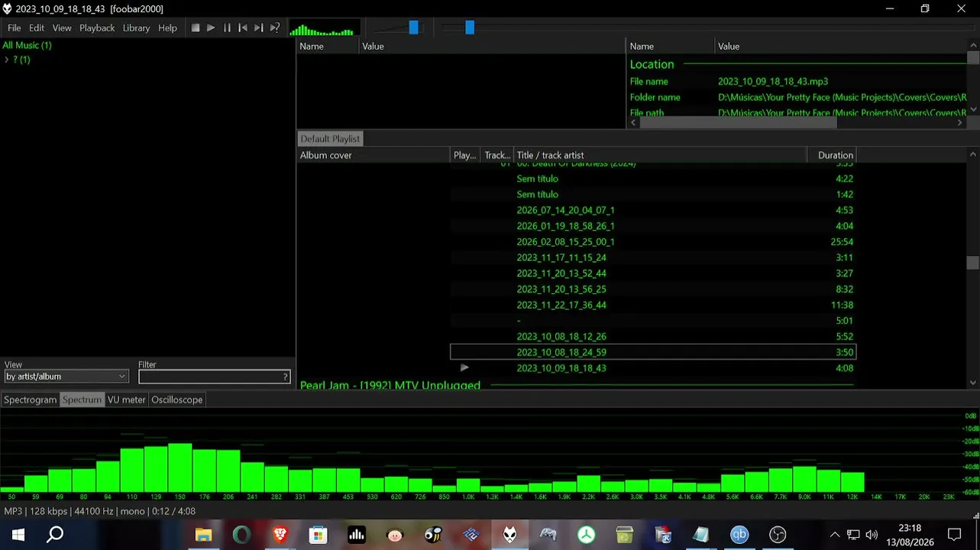Switch to the Spectrogram visualization tab

pos(31,400)
